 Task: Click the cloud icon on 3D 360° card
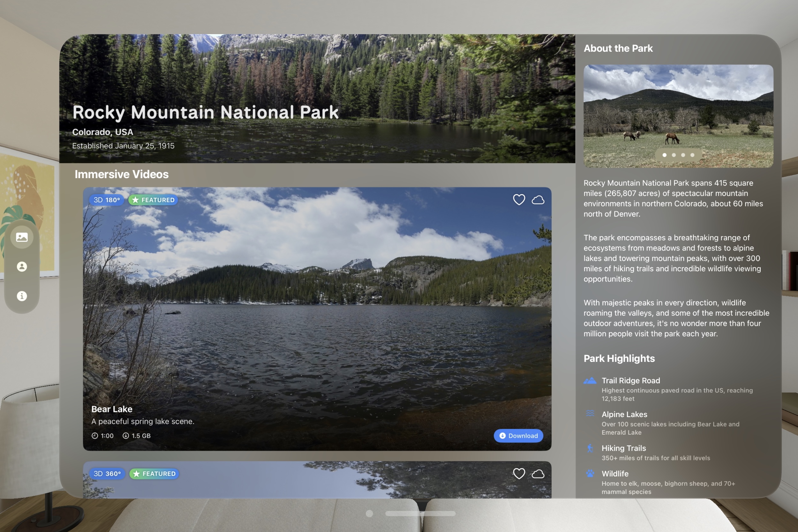538,474
